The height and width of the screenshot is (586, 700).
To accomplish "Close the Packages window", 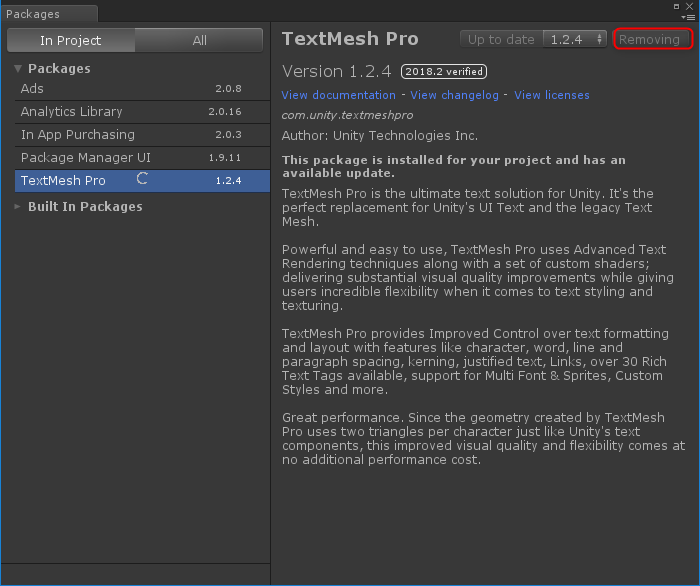I will [x=692, y=5].
